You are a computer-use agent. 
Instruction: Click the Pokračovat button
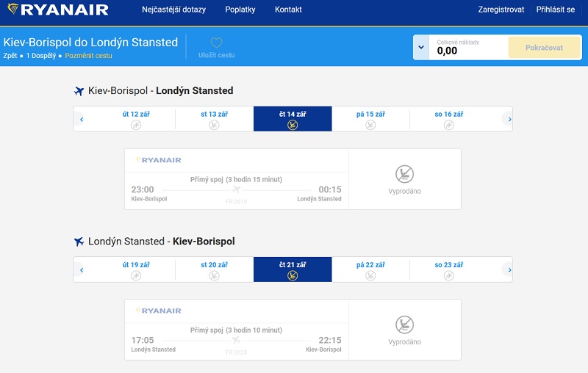coord(544,48)
